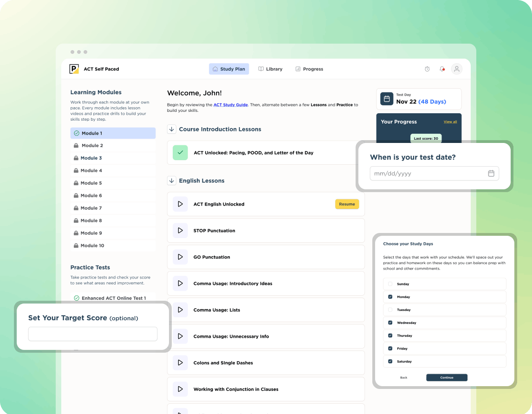Switch to the Study Plan tab
This screenshot has height=414, width=532.
229,69
